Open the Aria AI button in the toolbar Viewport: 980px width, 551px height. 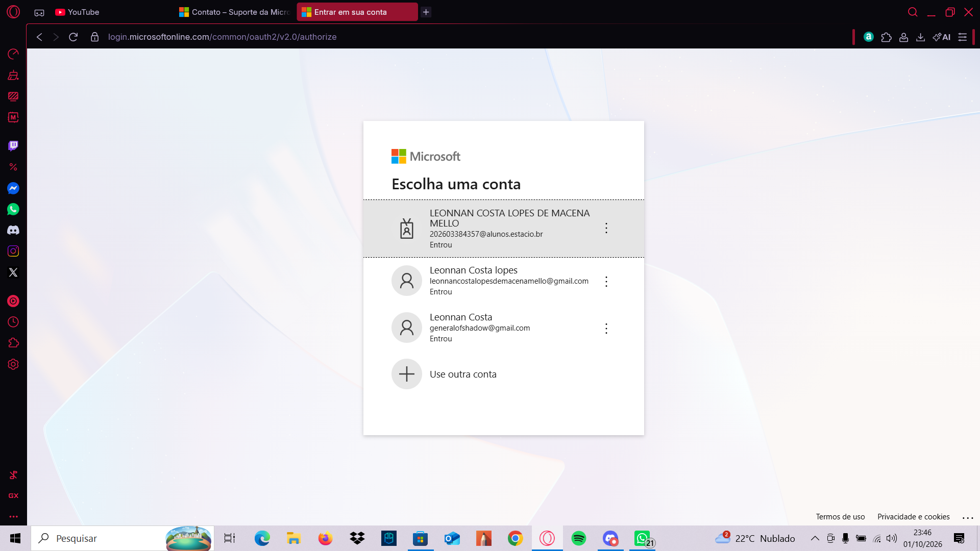pos(942,37)
